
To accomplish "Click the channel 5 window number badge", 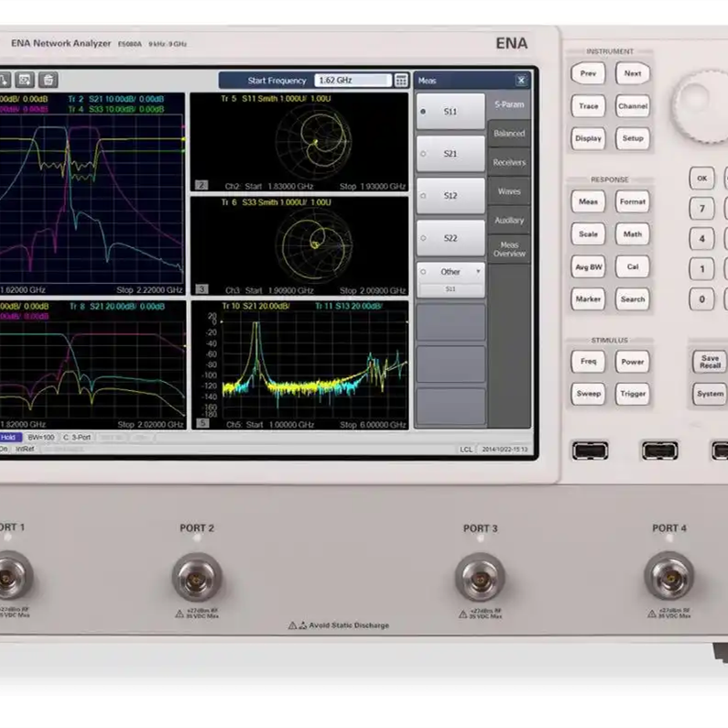I will point(202,422).
